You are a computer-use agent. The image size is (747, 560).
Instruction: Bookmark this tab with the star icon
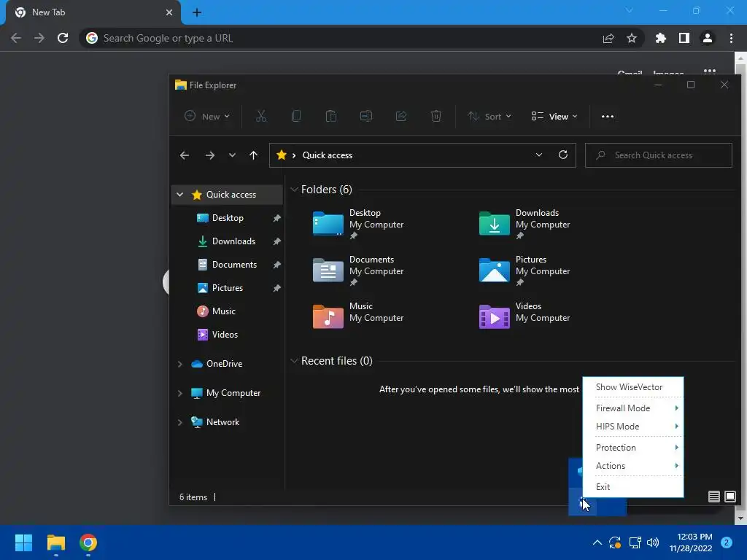point(632,38)
